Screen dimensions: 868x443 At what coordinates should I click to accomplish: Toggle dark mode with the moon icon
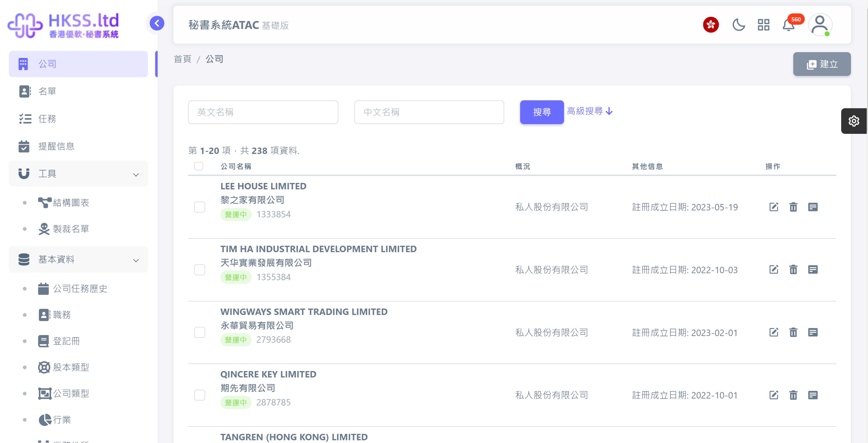pos(739,25)
